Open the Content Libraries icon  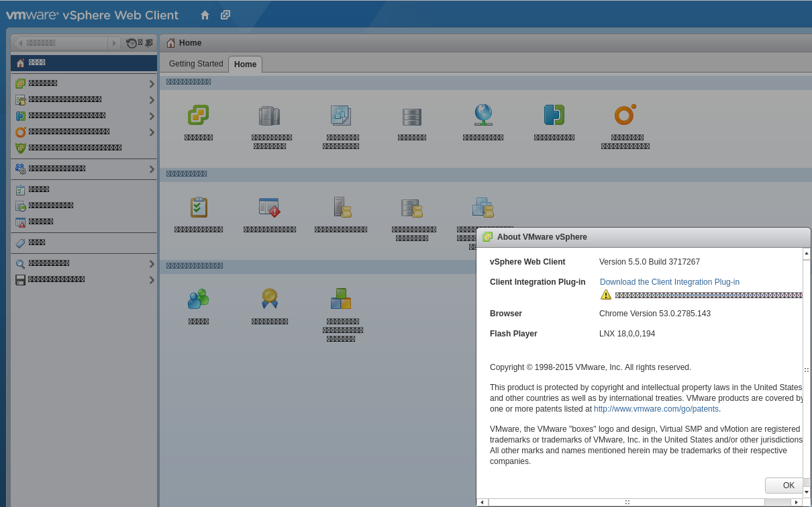point(554,114)
